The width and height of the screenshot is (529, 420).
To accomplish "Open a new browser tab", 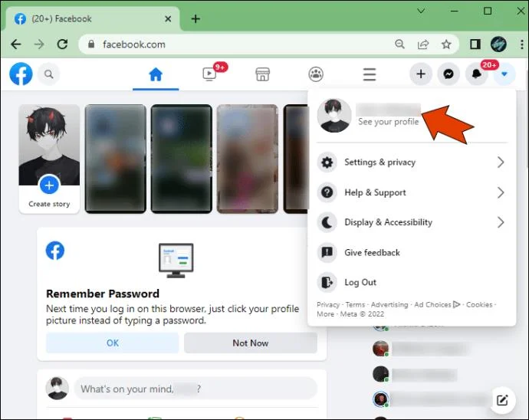I will [195, 19].
